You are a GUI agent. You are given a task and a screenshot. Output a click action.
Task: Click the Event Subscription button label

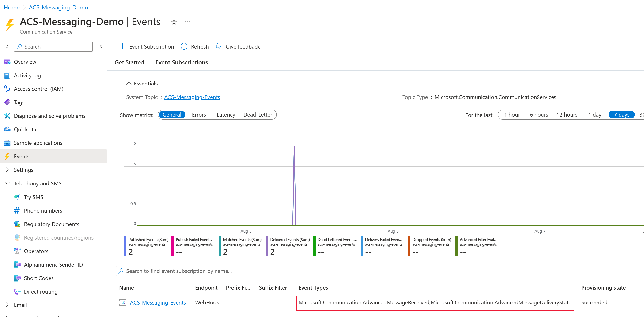152,46
